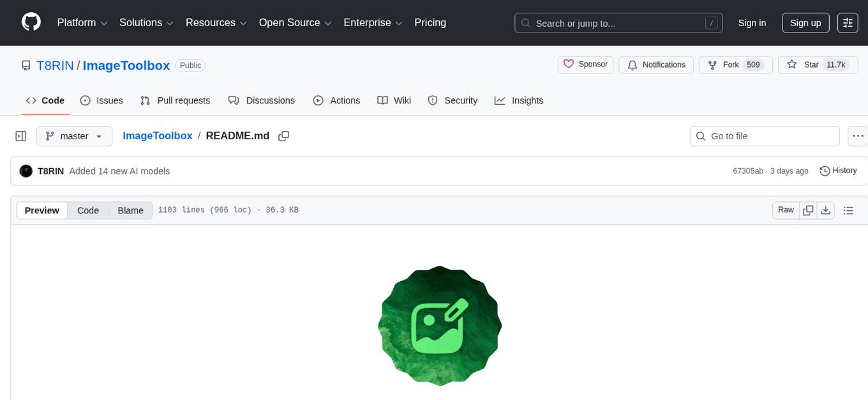Screen dimensions: 868x400
Task: Open the Solutions dropdown menu
Action: tap(146, 22)
